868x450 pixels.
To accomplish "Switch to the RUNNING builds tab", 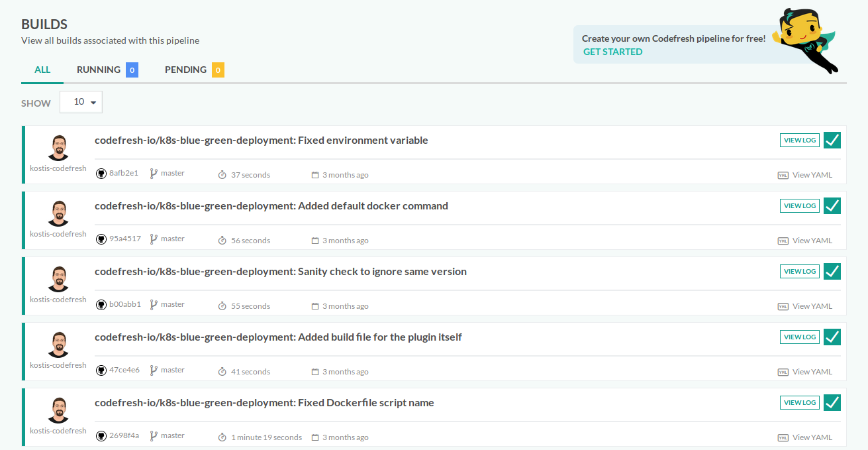I will [x=107, y=70].
